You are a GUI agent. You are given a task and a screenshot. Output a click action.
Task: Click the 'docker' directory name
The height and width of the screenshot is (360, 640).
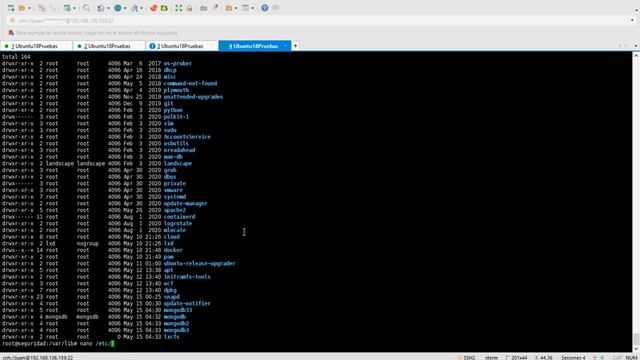[173, 250]
